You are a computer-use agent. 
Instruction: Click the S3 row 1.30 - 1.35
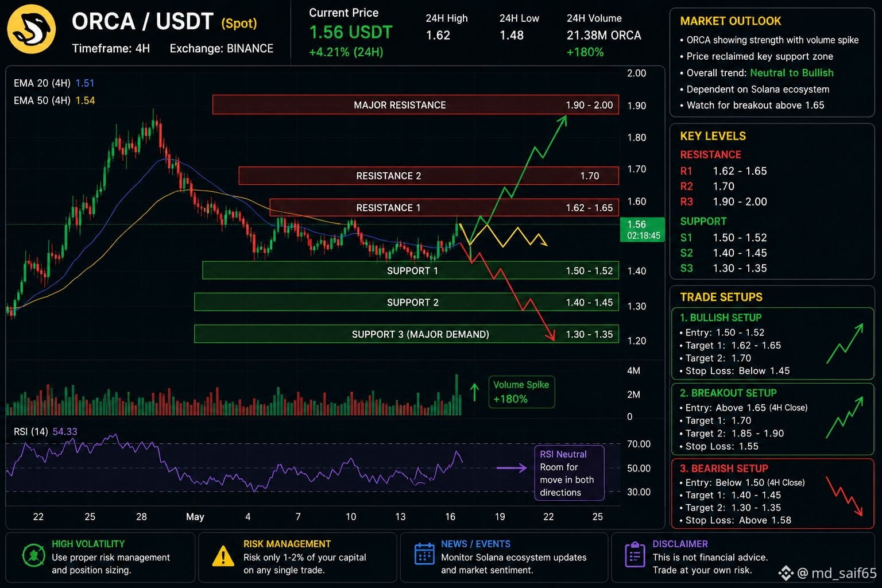[x=724, y=268]
